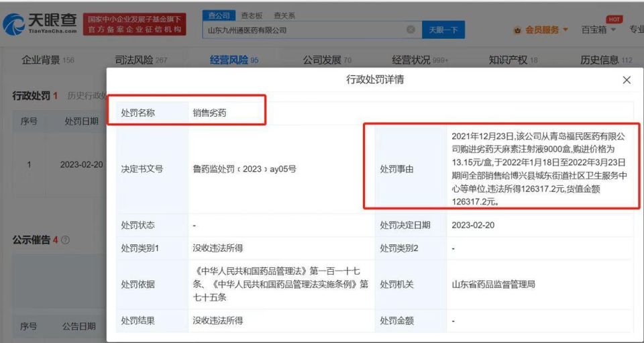This screenshot has height=343, width=644.
Task: Clear the search box with the X icon
Action: click(x=411, y=30)
